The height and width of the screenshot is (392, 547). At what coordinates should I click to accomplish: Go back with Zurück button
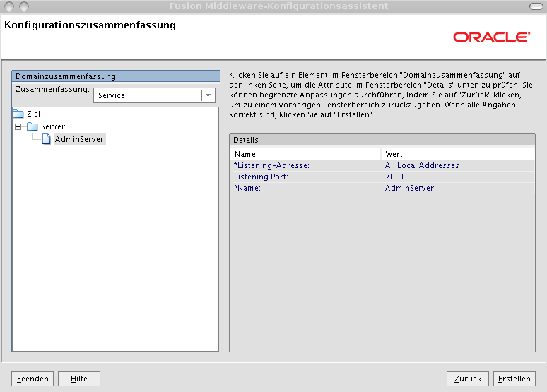point(468,379)
